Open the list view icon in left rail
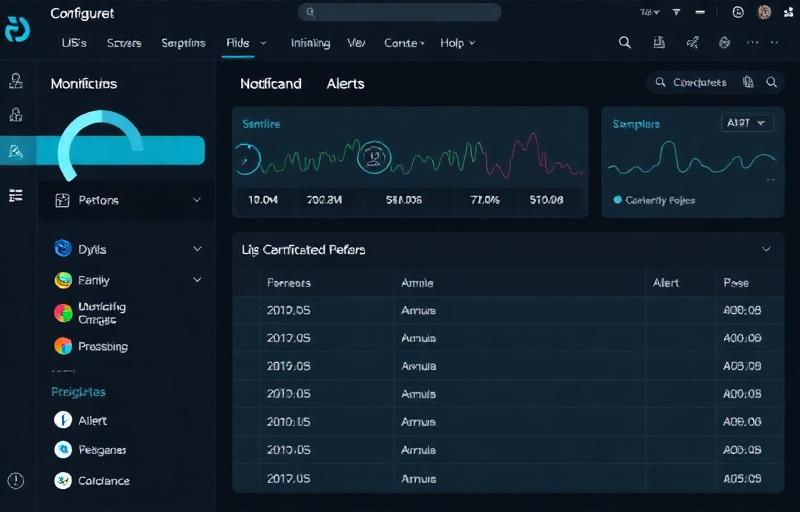800x512 pixels. coord(16,196)
